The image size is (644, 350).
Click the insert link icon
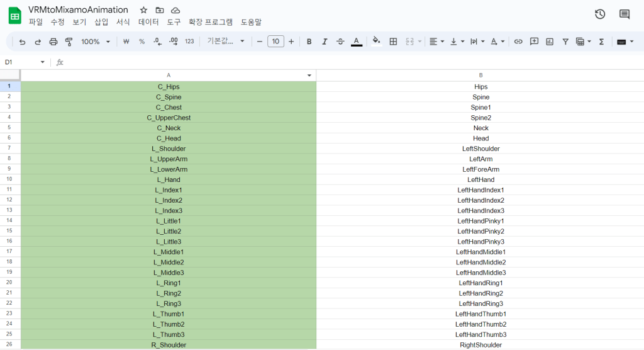pyautogui.click(x=518, y=42)
